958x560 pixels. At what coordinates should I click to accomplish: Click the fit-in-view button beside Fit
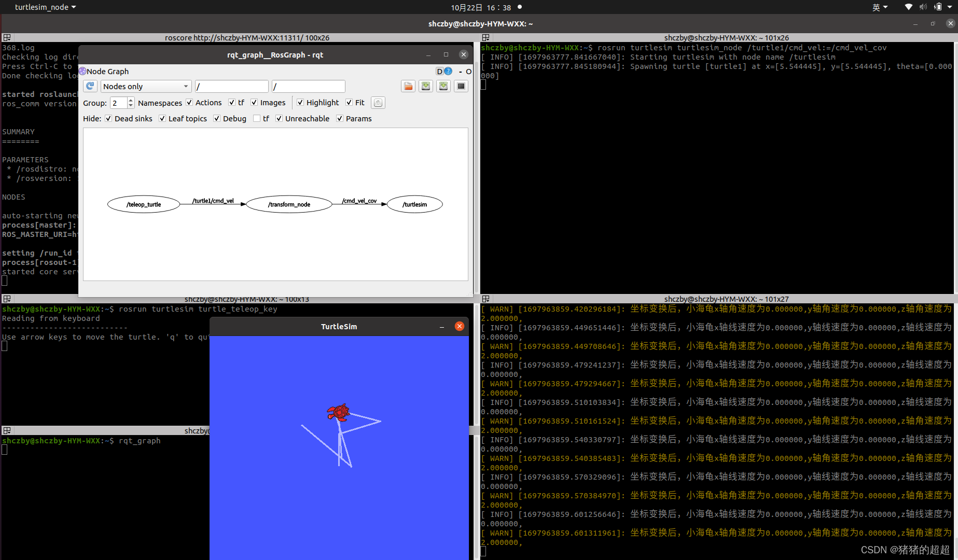tap(378, 103)
